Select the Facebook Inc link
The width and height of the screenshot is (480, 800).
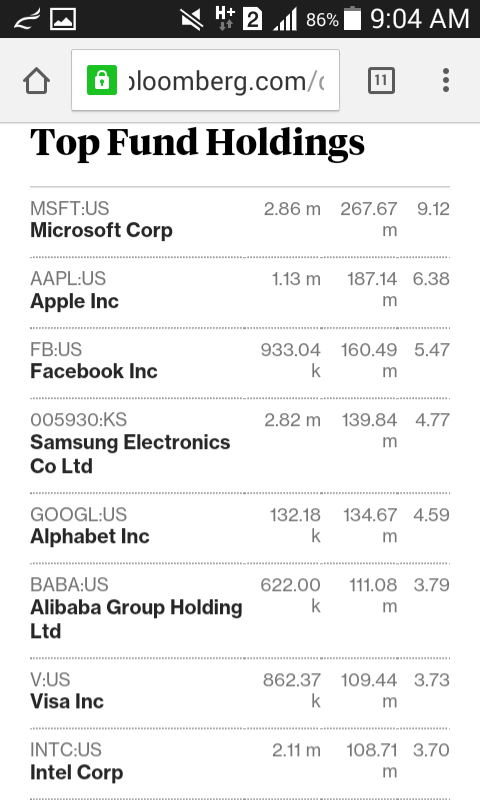pos(94,371)
